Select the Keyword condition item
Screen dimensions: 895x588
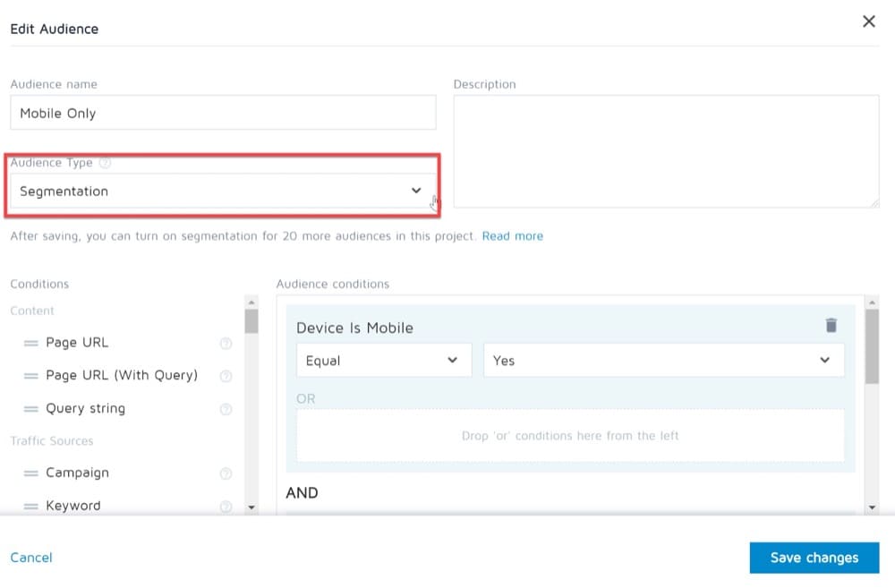(73, 506)
